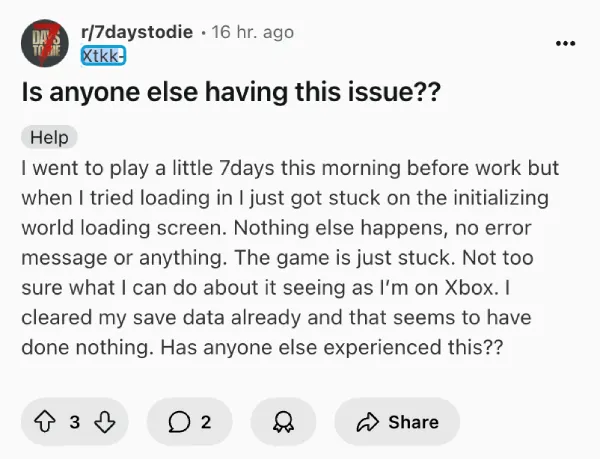Upvote the post with the up arrow
This screenshot has width=600, height=459.
coord(44,422)
